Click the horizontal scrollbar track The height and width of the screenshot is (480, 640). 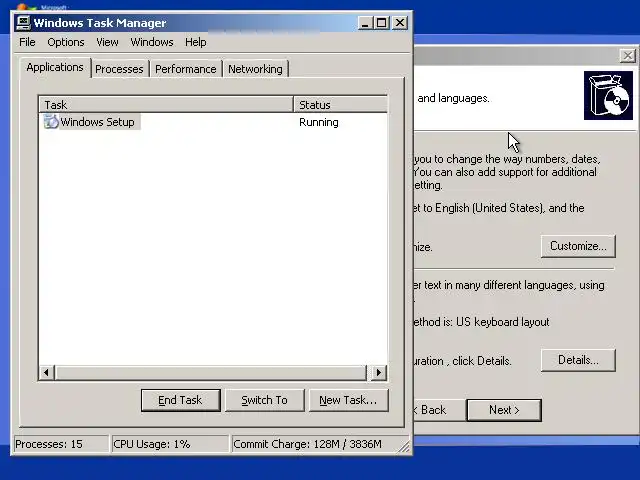[x=211, y=372]
